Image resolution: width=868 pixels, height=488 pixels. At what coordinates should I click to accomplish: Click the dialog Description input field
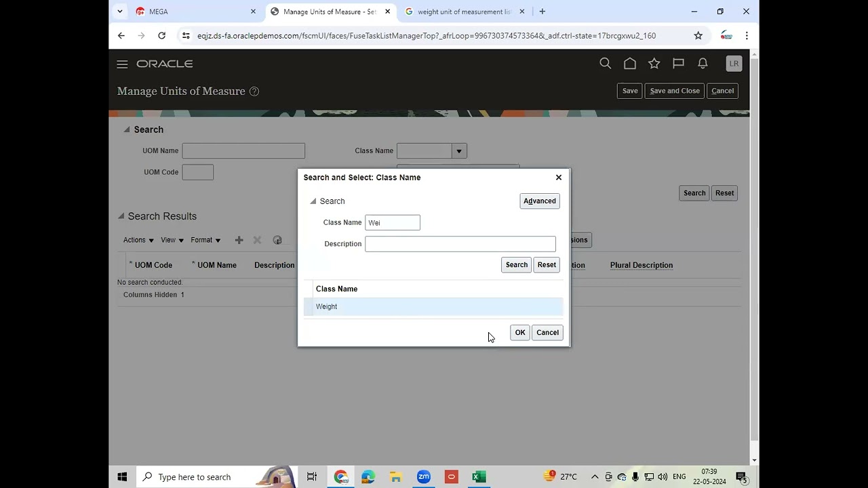460,244
